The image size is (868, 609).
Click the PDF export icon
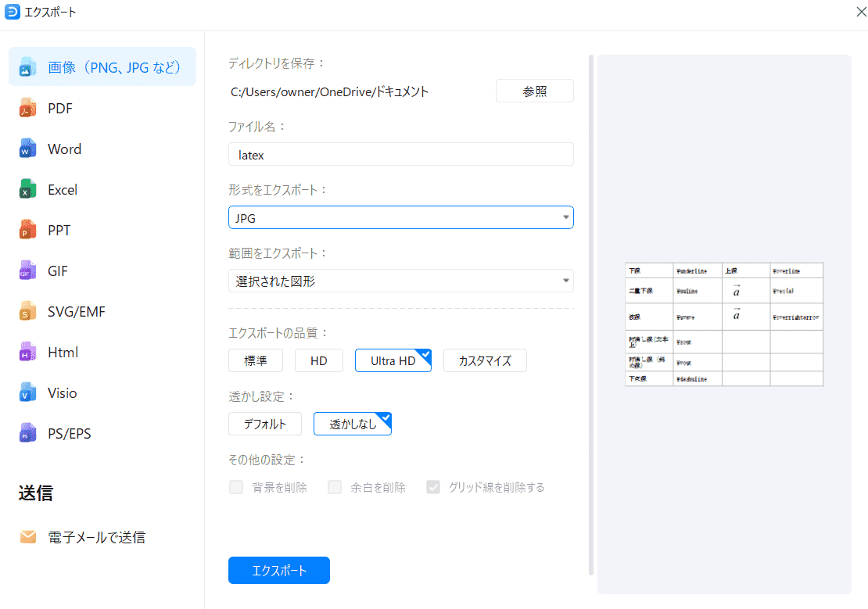click(x=28, y=109)
